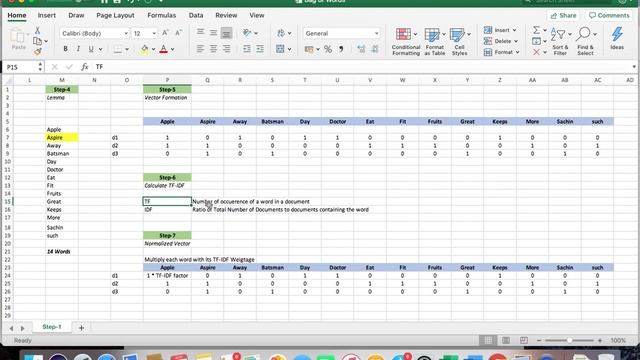Screen dimensions: 640x360
Task: Select bottom vertical alignment
Action: point(226,33)
